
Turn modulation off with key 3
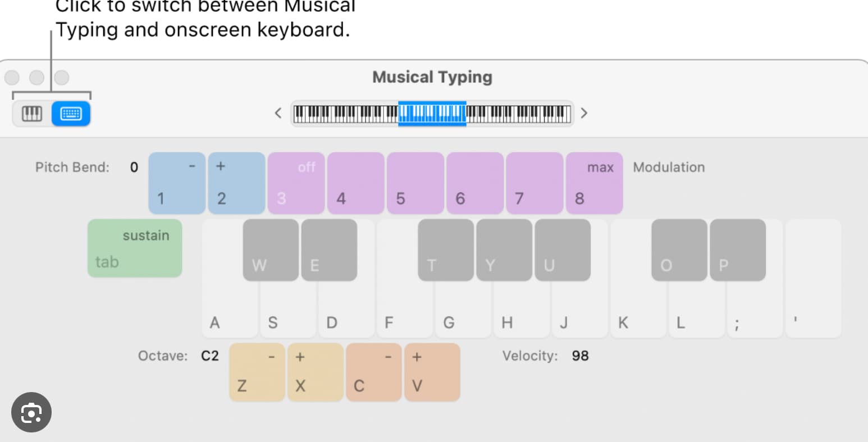click(x=296, y=183)
